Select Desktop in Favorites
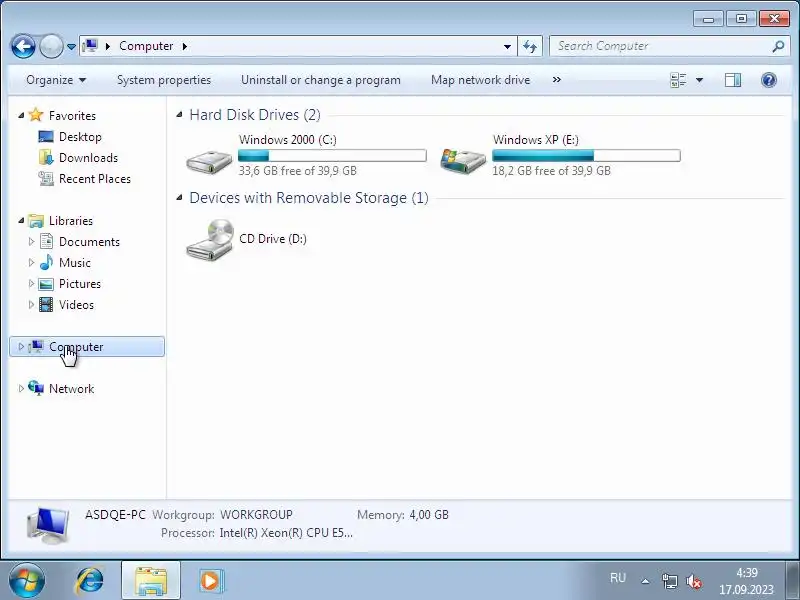This screenshot has width=800, height=600. point(80,137)
